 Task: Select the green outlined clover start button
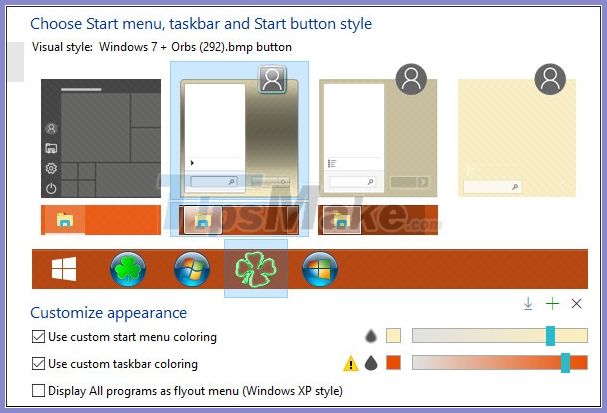256,269
